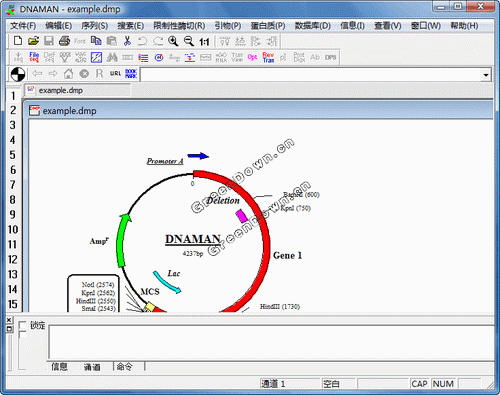
Task: Click the Cut scissors icon
Action: point(127,41)
